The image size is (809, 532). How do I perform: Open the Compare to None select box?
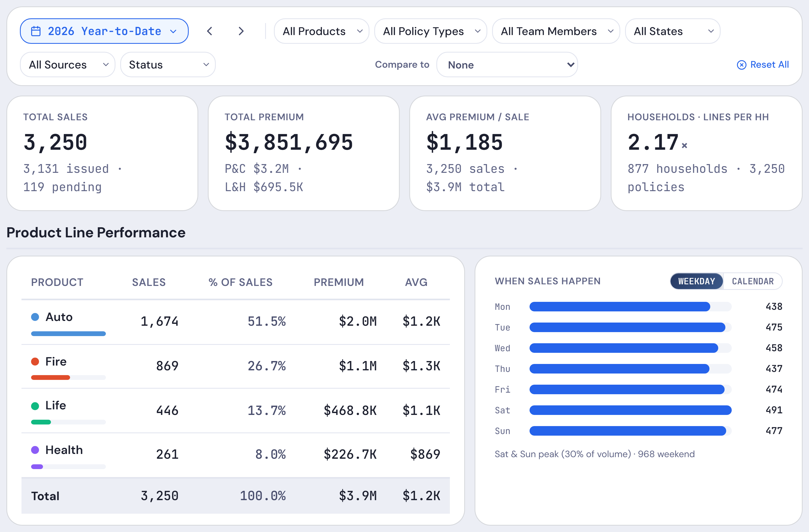pos(507,65)
